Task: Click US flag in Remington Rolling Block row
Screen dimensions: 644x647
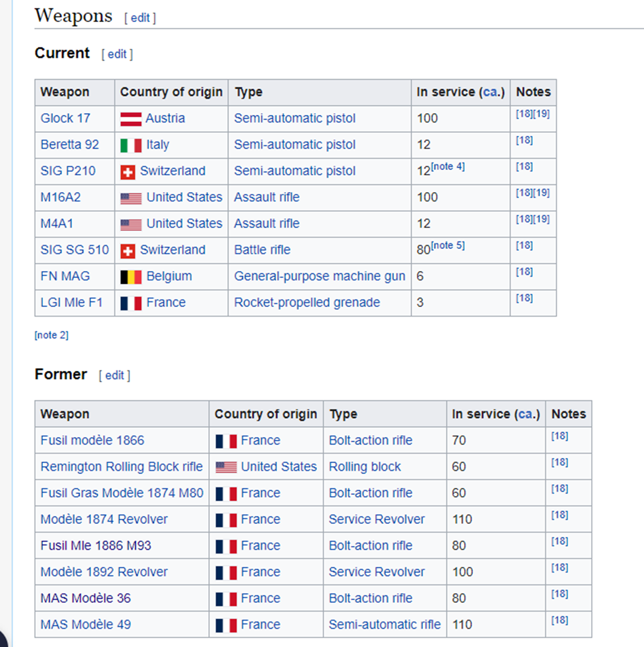Action: pyautogui.click(x=226, y=468)
